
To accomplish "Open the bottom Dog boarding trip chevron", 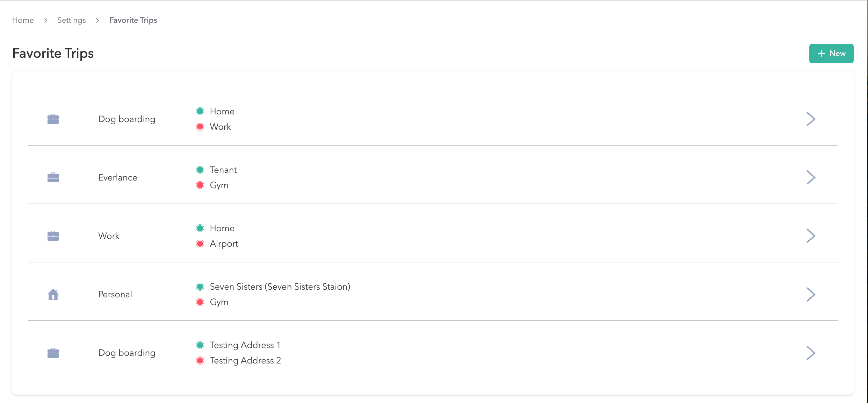I will click(x=811, y=353).
